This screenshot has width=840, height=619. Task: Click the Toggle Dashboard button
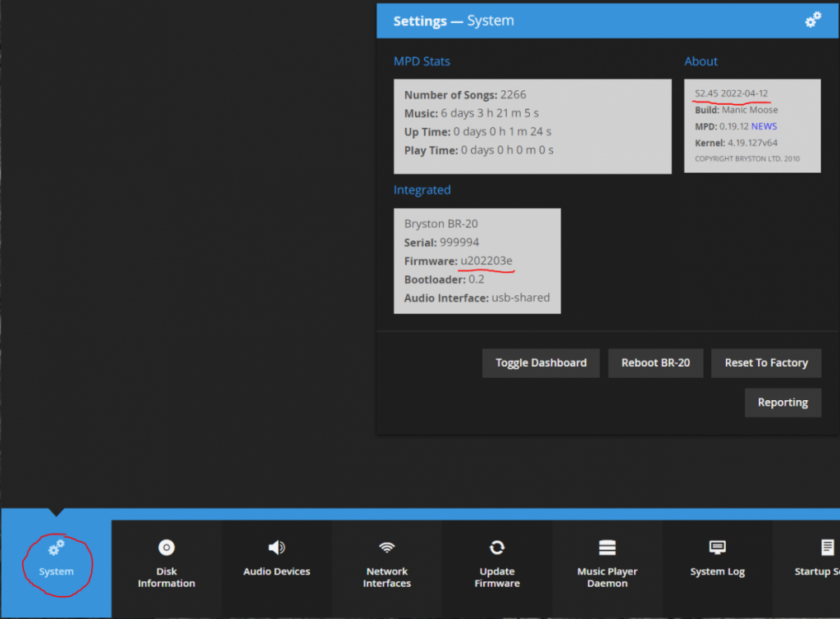click(541, 363)
